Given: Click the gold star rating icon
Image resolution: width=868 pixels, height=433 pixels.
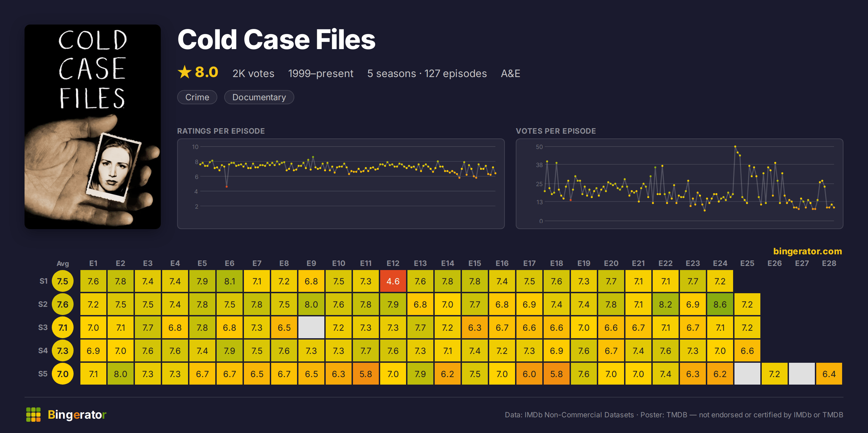Looking at the screenshot, I should (x=185, y=72).
